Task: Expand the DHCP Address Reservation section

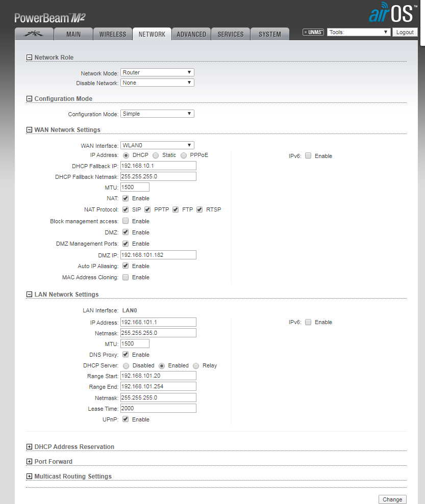Action: [29, 446]
